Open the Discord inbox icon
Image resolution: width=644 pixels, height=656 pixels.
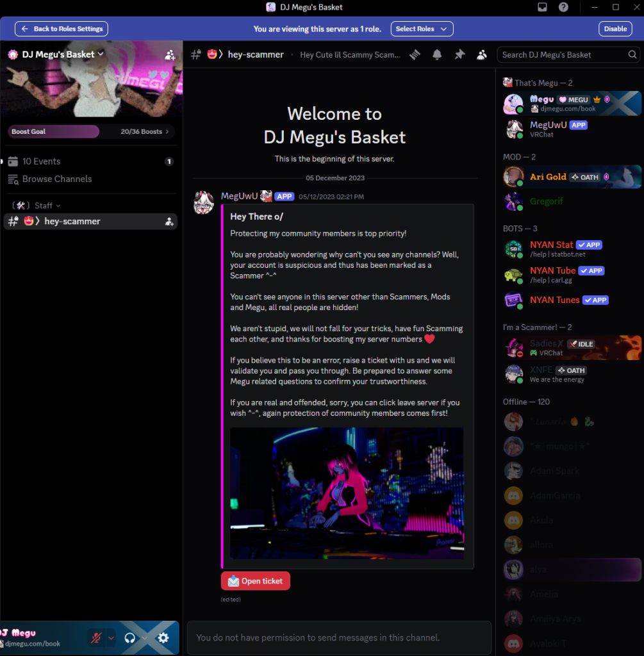click(542, 7)
